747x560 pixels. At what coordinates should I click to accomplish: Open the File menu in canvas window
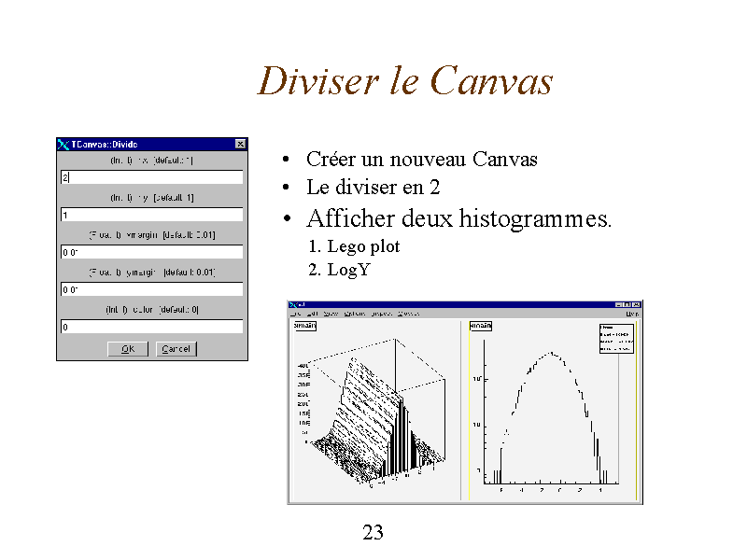pos(298,314)
